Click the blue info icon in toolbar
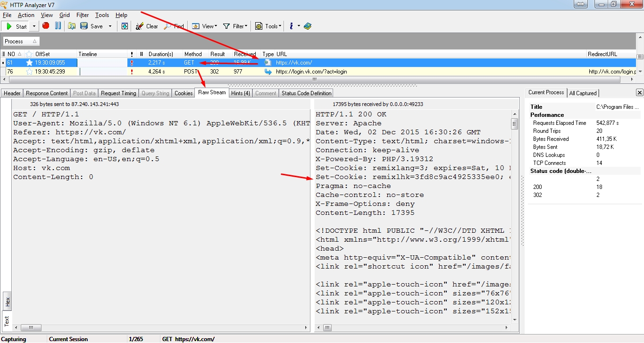Viewport: 644px width, 343px height. coord(292,26)
